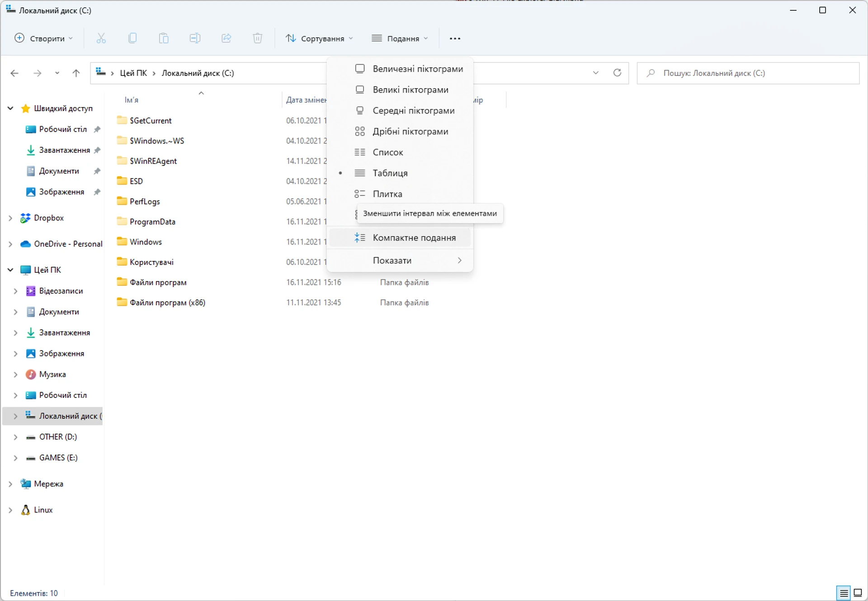Select Файли програм folder dated 16.11.2021 15:16
The image size is (868, 601).
[x=158, y=282]
